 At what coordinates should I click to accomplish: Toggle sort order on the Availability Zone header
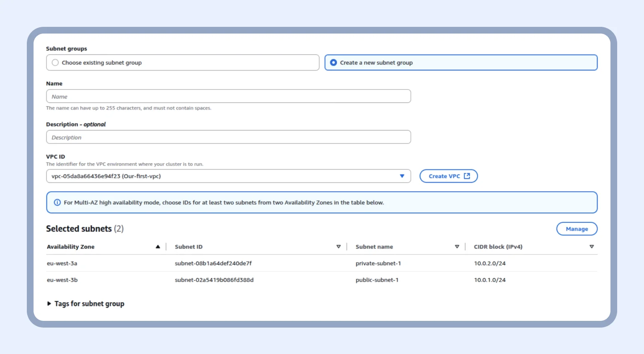click(x=158, y=247)
